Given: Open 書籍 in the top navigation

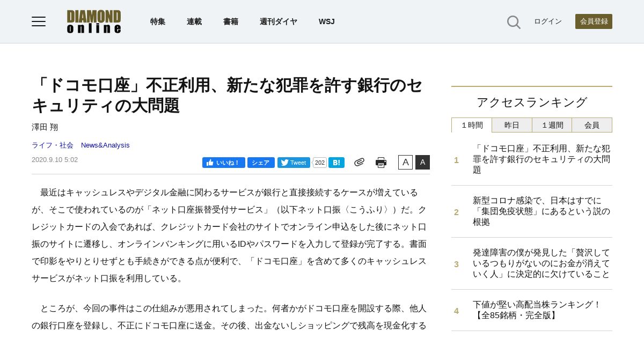Looking at the screenshot, I should point(231,21).
